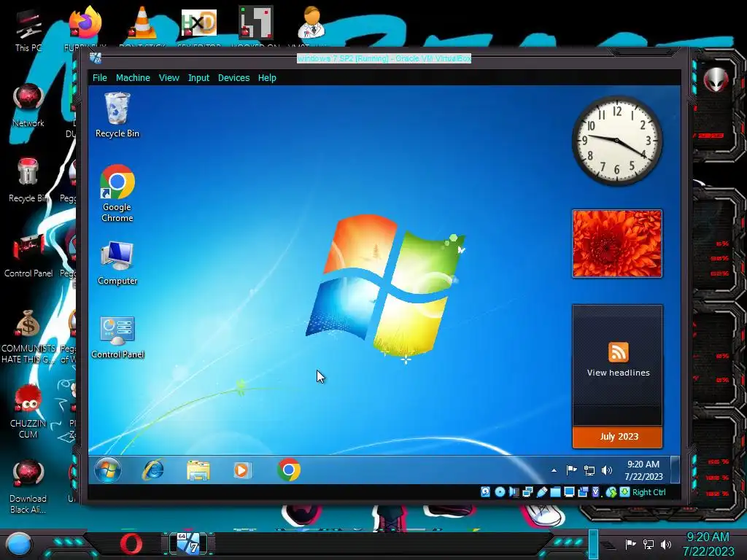Select the maze game shortcut on the host desktop

pyautogui.click(x=256, y=23)
